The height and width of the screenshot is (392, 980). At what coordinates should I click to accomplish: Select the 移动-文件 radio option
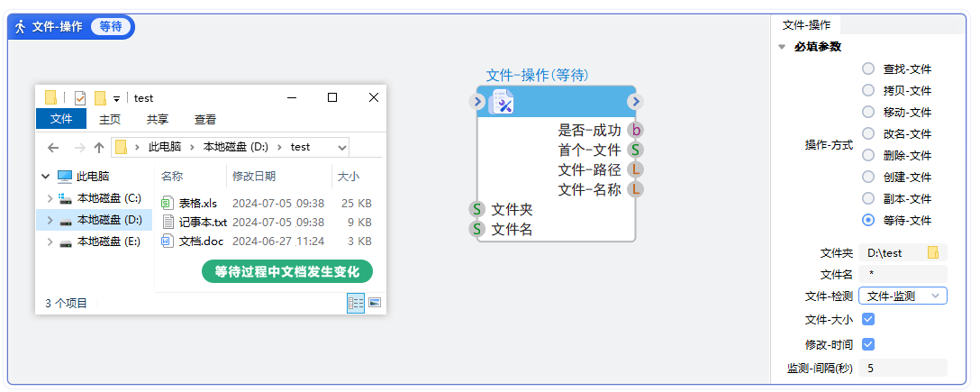(868, 112)
